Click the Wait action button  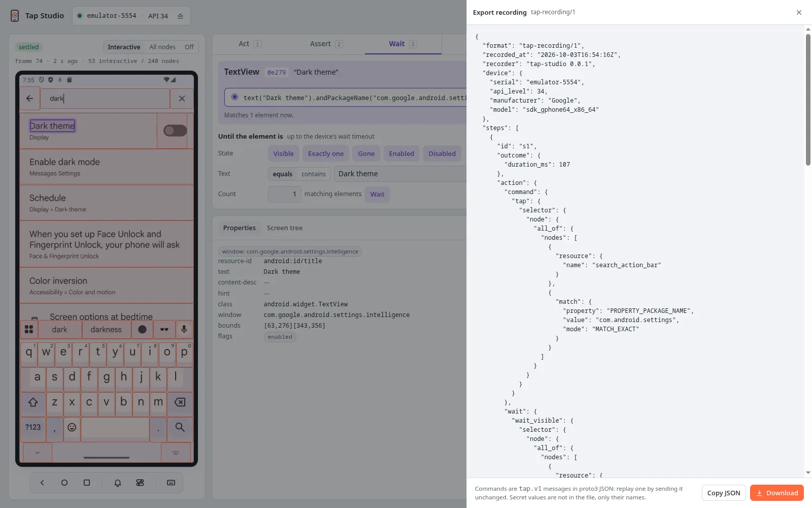tap(377, 195)
